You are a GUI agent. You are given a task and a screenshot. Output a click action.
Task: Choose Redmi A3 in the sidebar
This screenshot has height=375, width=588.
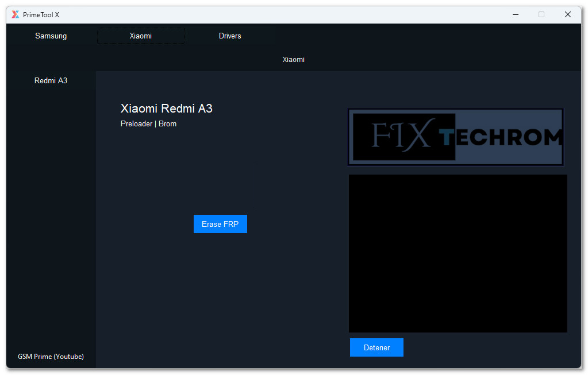tap(51, 80)
